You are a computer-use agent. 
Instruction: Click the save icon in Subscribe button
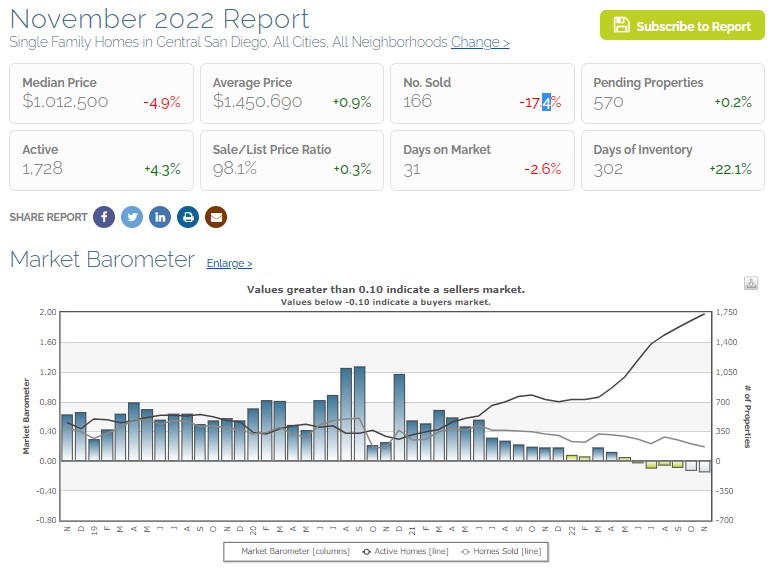(x=621, y=26)
